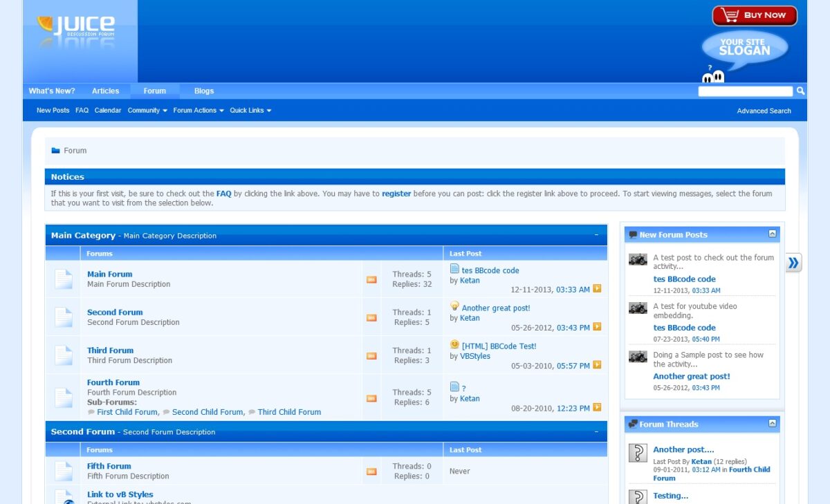This screenshot has height=504, width=830.
Task: Click the RSS icon next to Fifth Forum
Action: point(371,470)
